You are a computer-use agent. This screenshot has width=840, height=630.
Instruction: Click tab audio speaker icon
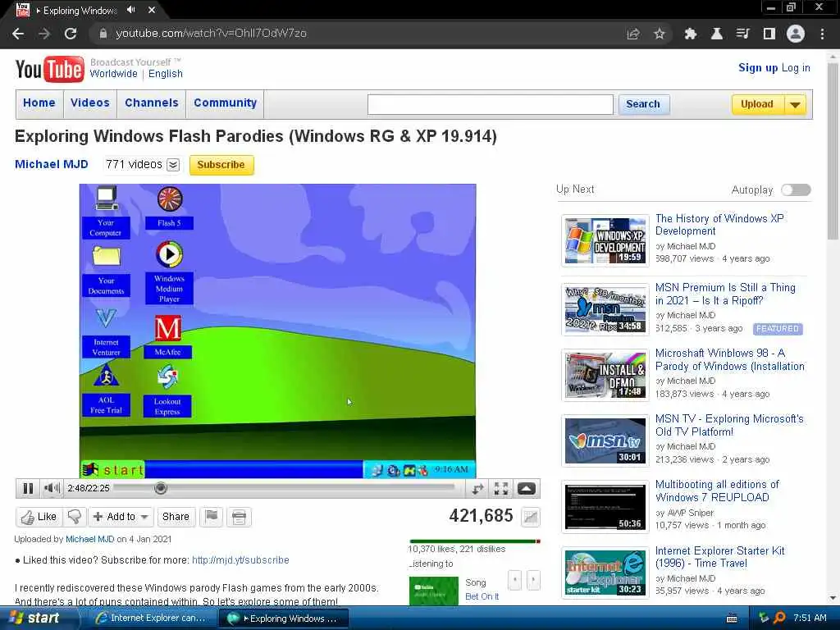point(130,10)
